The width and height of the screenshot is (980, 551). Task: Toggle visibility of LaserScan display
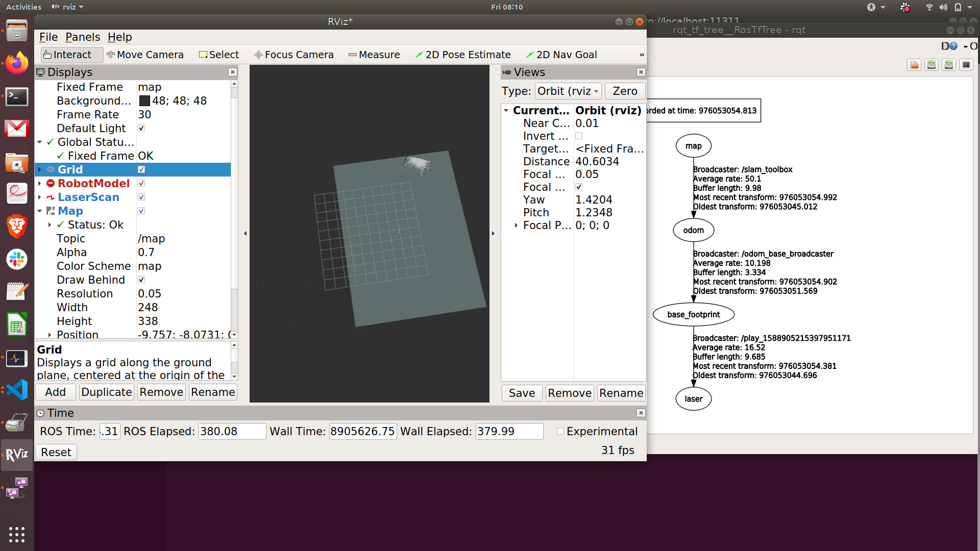pyautogui.click(x=142, y=197)
